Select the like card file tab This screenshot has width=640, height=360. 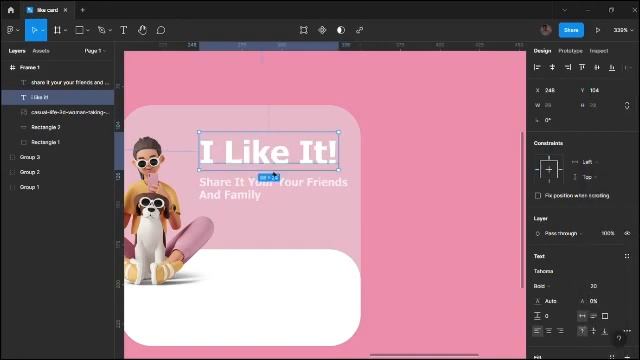click(47, 10)
